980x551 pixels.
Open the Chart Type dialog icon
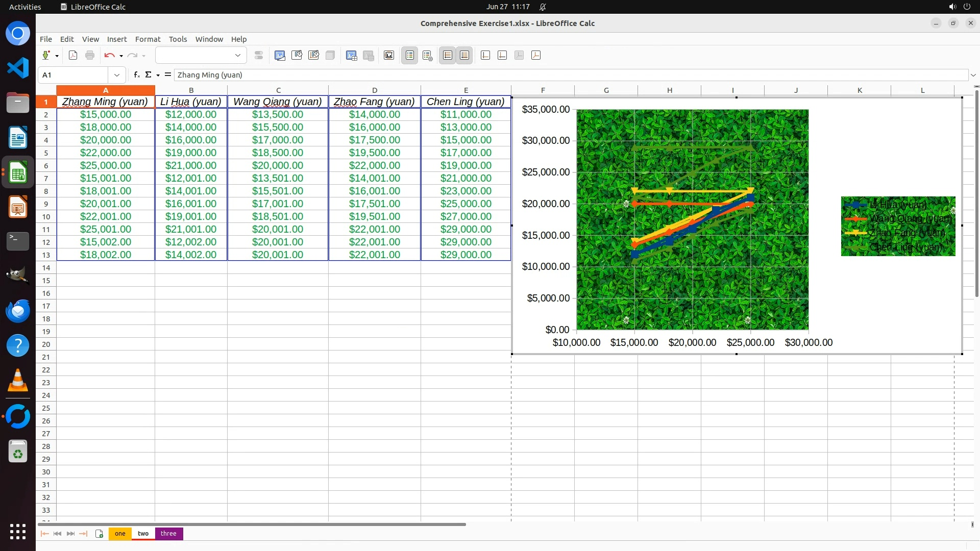coord(280,55)
